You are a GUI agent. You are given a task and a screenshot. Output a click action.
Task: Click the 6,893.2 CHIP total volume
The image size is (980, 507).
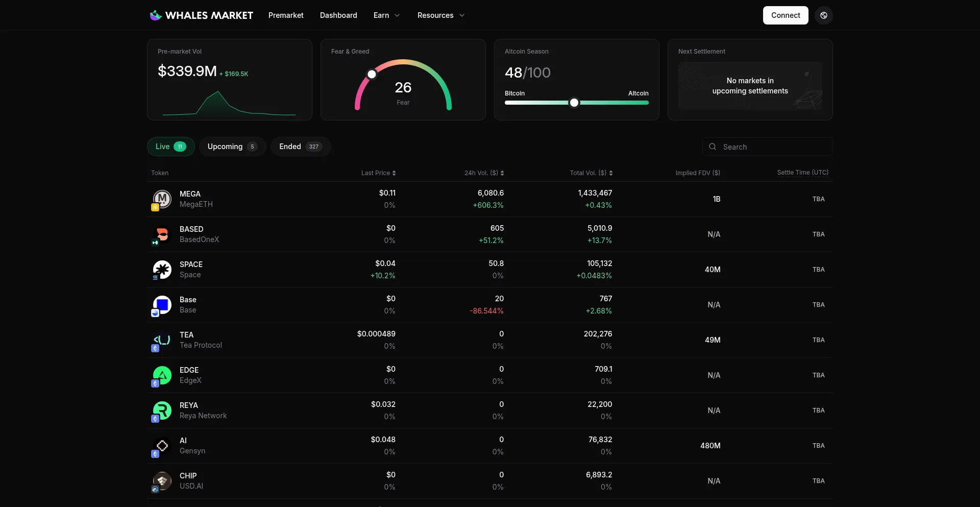[599, 475]
